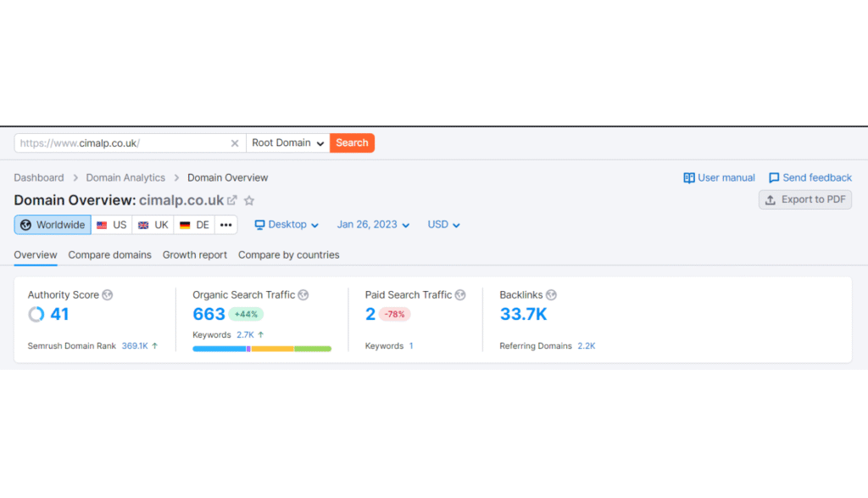
Task: Click the orange Search button
Action: click(x=352, y=143)
